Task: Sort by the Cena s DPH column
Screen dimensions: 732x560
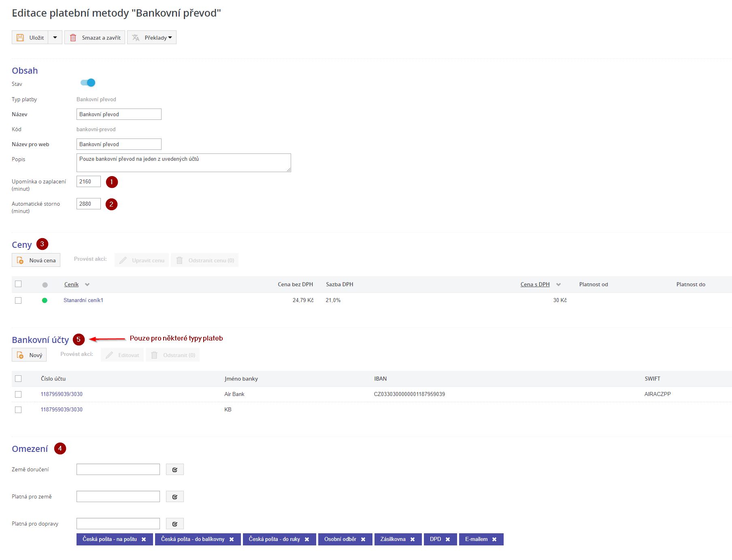Action: [535, 284]
